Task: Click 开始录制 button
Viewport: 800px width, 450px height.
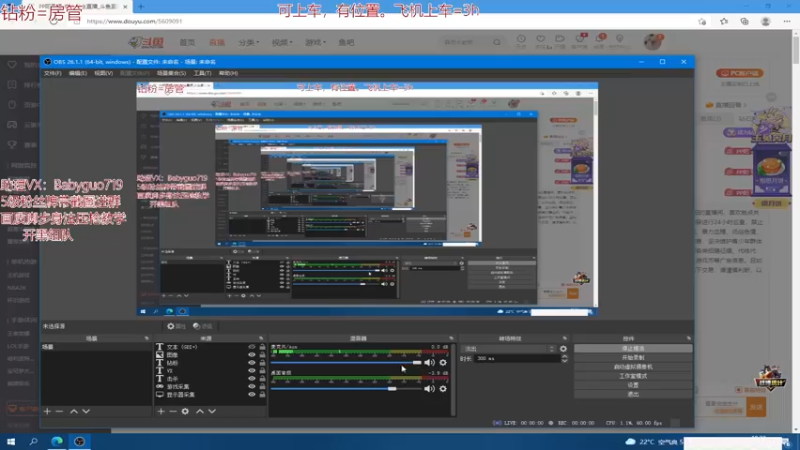Action: pos(633,358)
